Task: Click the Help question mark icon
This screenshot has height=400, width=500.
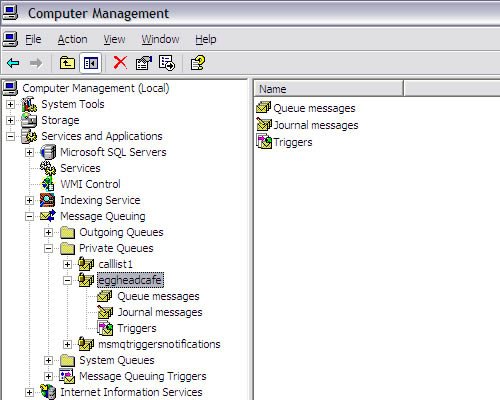Action: coord(198,63)
